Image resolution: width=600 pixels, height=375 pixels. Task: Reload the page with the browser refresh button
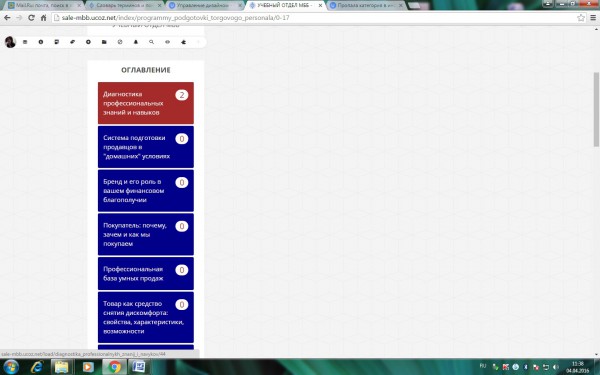31,18
